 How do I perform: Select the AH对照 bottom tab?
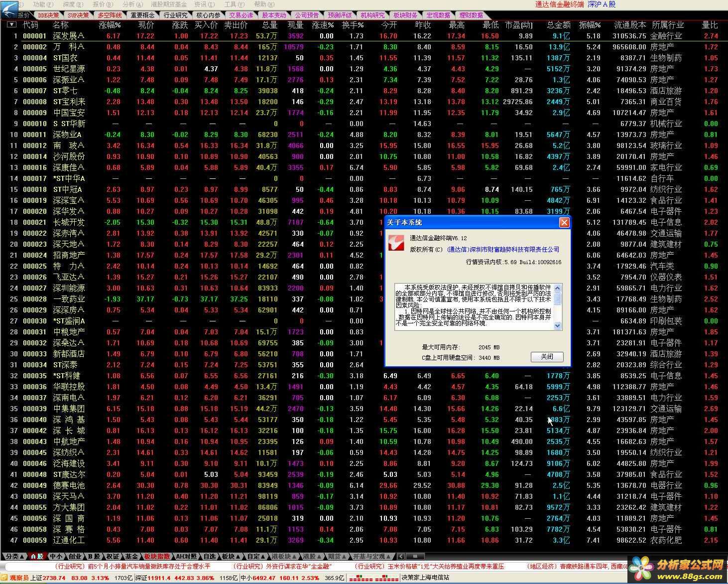[x=187, y=557]
